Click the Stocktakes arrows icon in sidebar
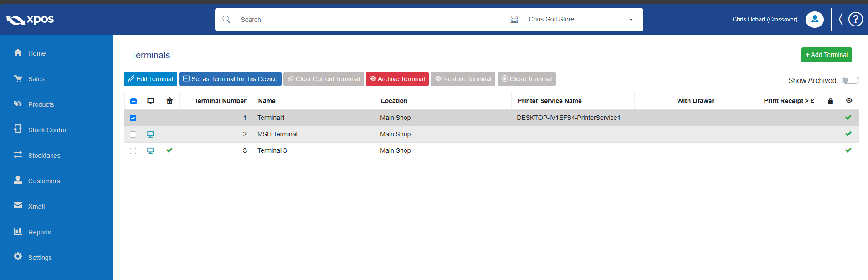Screen dimensions: 868x280 [18, 155]
